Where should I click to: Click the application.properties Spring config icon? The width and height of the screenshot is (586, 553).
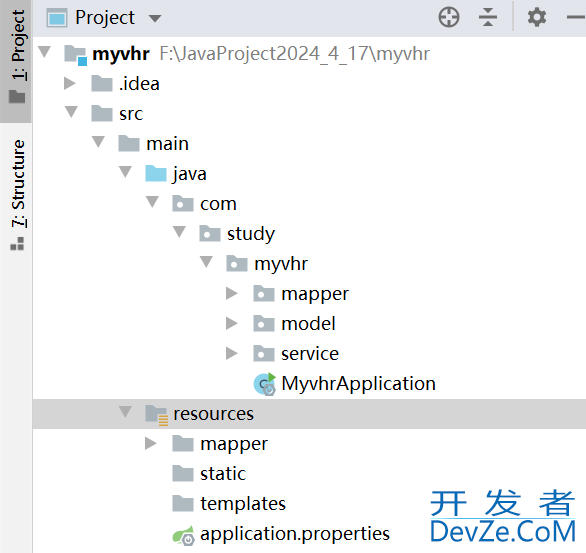(x=183, y=535)
